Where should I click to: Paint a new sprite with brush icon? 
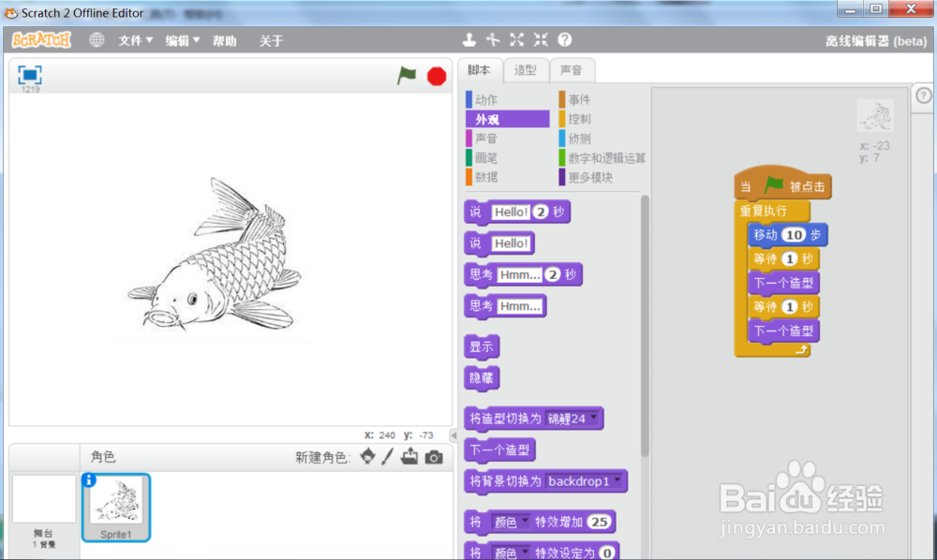pyautogui.click(x=387, y=457)
